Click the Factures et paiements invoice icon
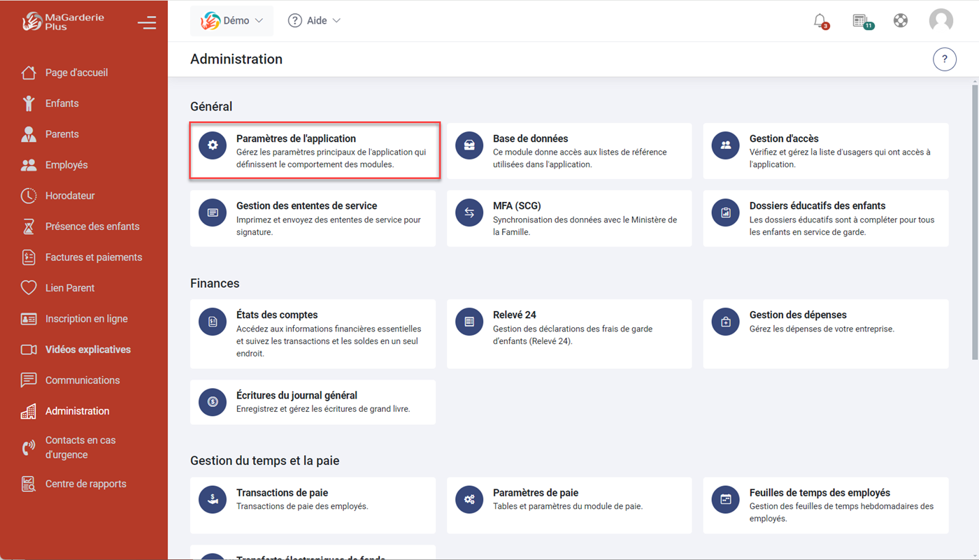The height and width of the screenshot is (560, 979). tap(29, 257)
